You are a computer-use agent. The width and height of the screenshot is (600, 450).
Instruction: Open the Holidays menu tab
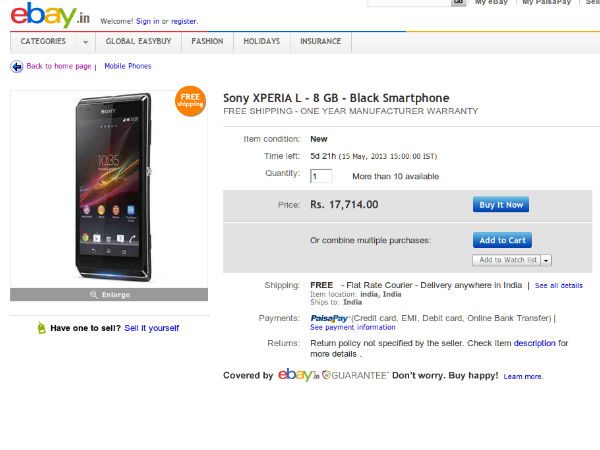[x=262, y=42]
